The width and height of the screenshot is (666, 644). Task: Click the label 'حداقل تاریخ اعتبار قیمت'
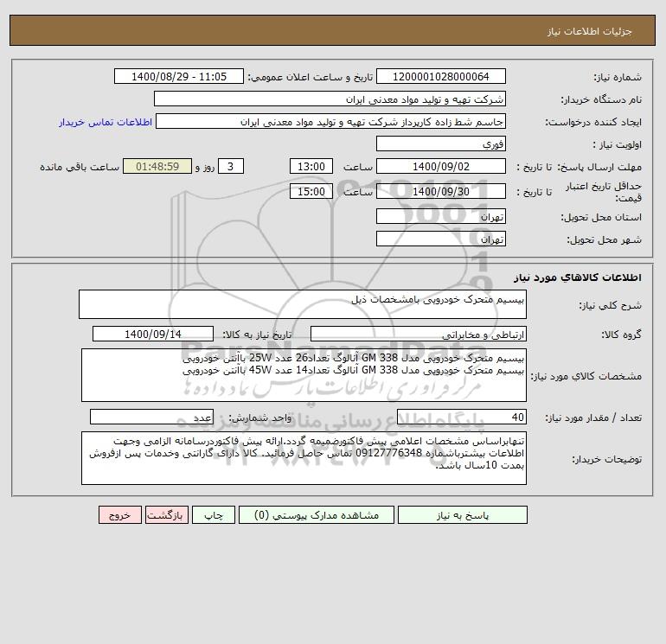603,192
